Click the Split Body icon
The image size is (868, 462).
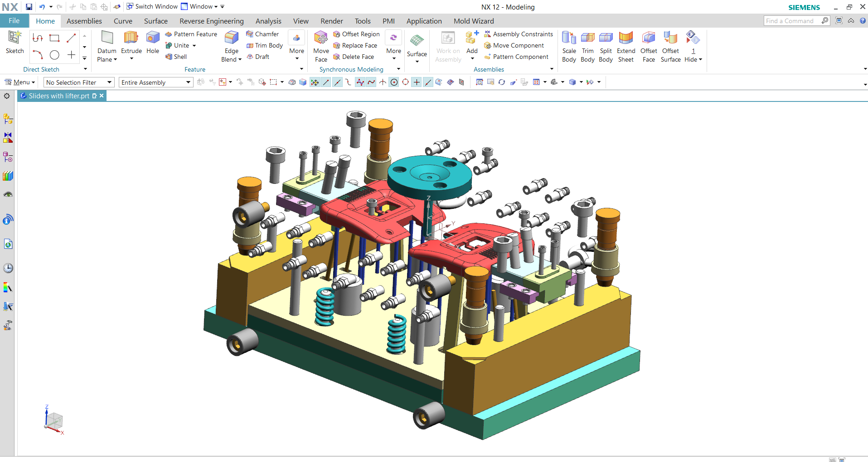tap(606, 38)
